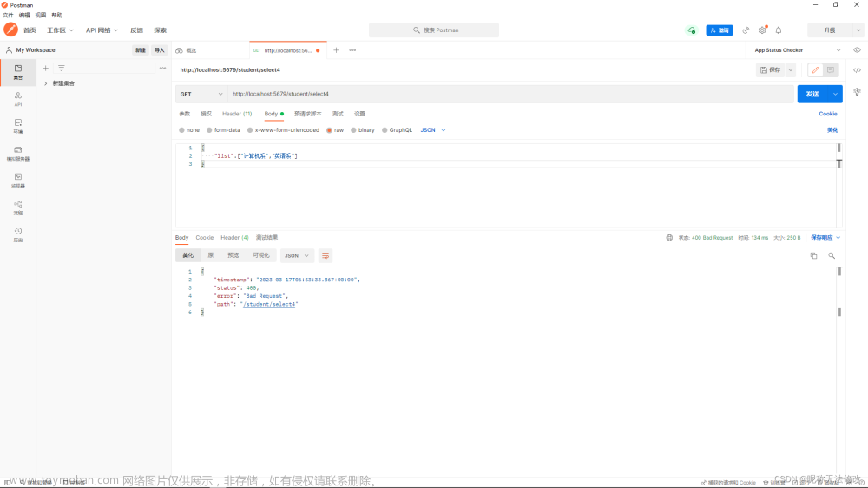Open notifications bell icon
The height and width of the screenshot is (488, 868).
click(779, 30)
